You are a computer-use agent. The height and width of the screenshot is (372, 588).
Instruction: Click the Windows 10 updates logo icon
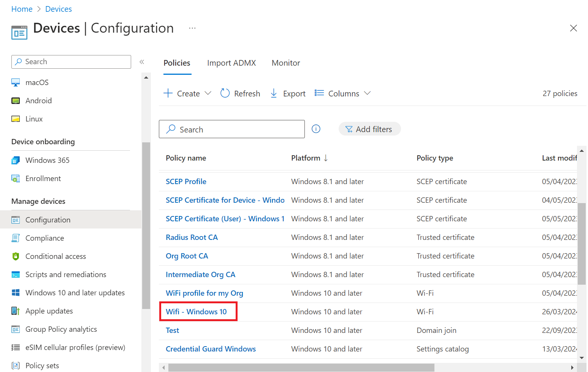pyautogui.click(x=16, y=293)
